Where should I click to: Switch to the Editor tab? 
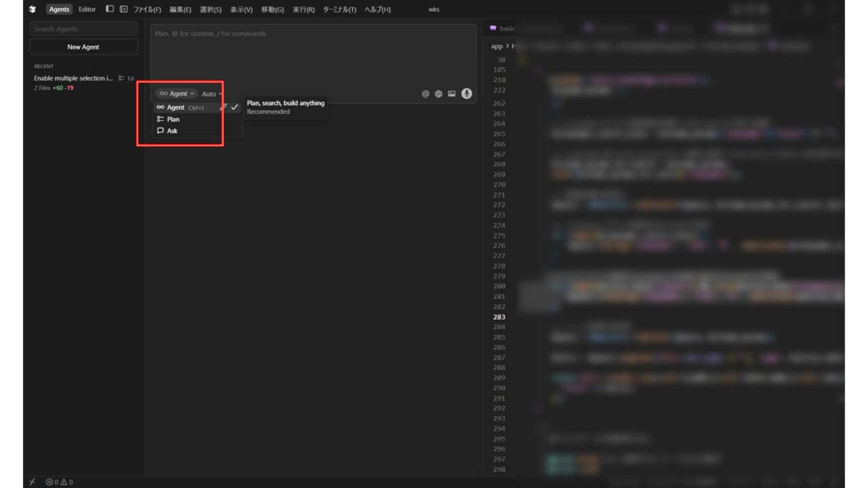(87, 9)
